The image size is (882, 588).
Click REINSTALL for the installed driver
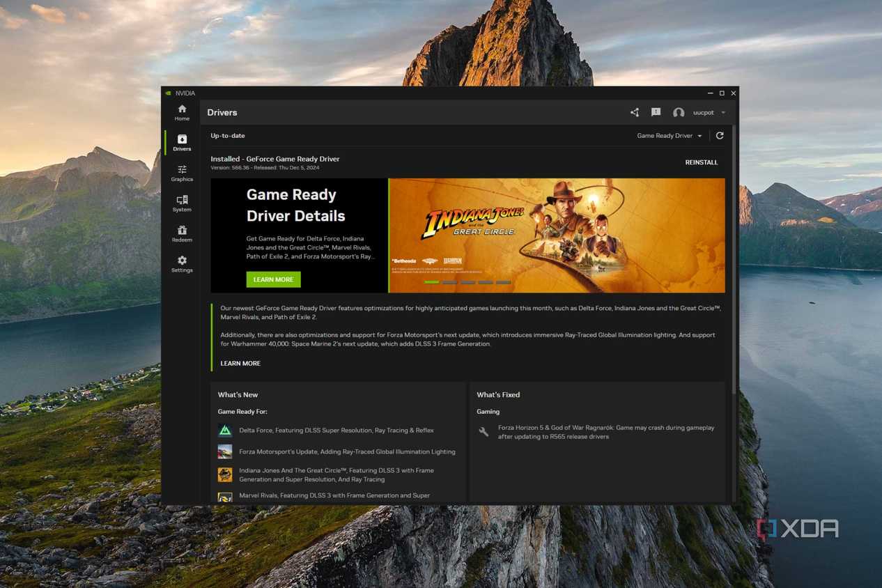[701, 162]
